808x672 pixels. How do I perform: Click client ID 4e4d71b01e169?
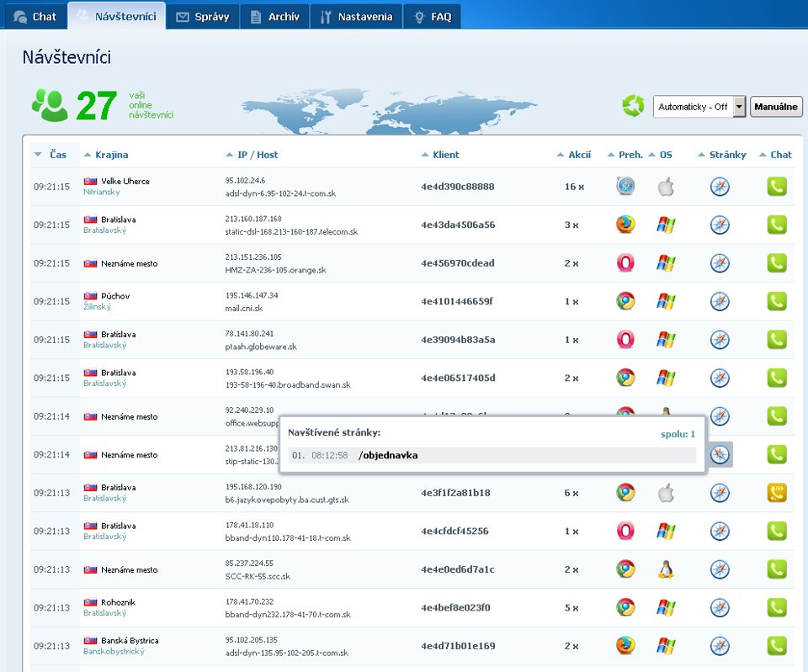(x=458, y=646)
